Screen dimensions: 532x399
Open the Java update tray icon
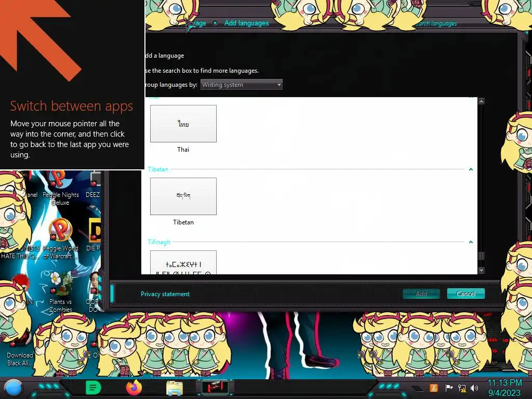(434, 388)
